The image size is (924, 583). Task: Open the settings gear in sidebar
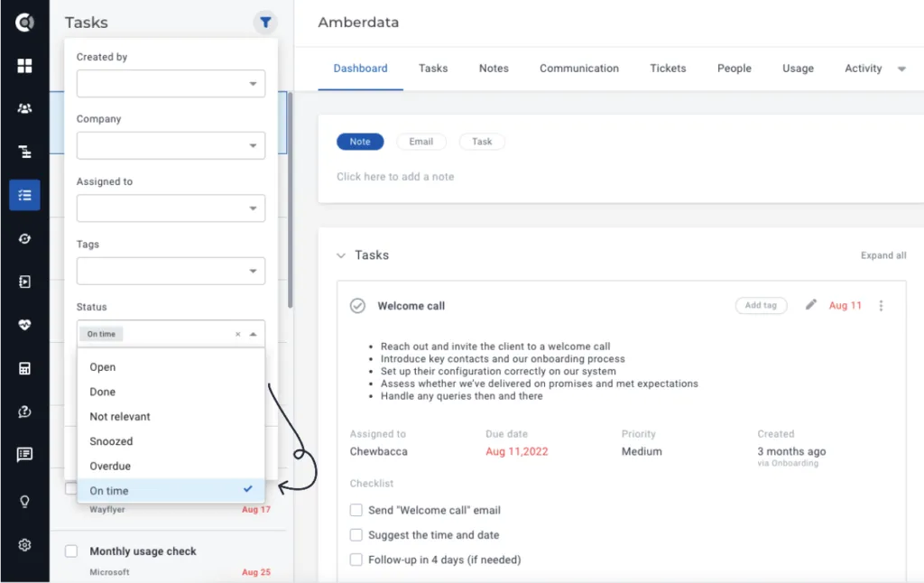[24, 545]
